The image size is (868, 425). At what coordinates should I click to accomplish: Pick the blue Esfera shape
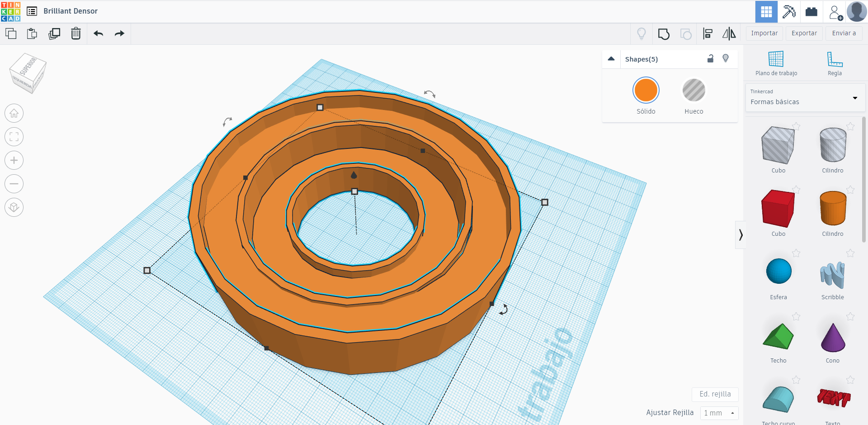(778, 271)
